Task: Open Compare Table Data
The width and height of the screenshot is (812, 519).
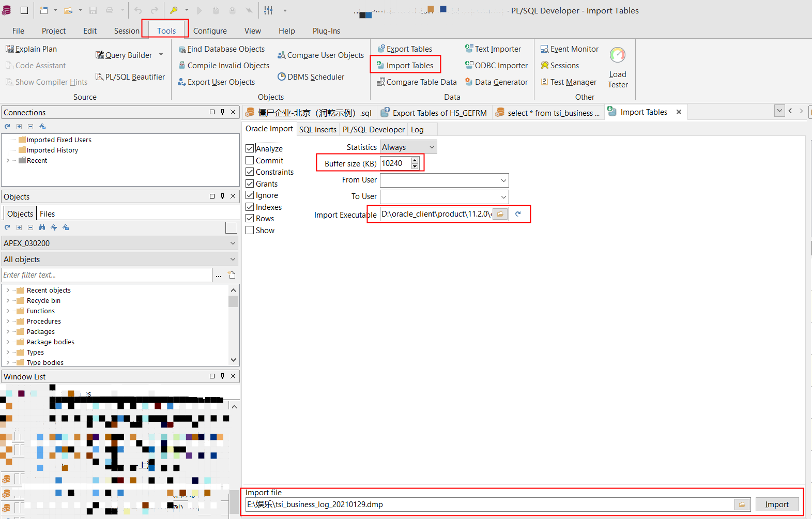Action: click(x=417, y=82)
